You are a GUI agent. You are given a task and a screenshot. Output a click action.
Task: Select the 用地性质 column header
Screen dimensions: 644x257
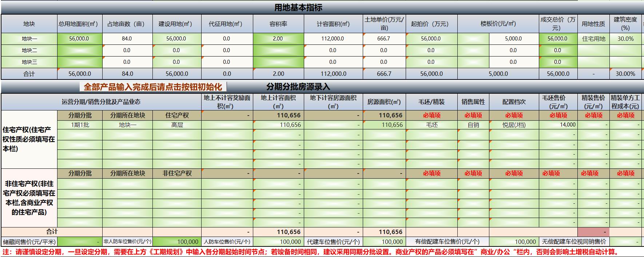pos(594,24)
